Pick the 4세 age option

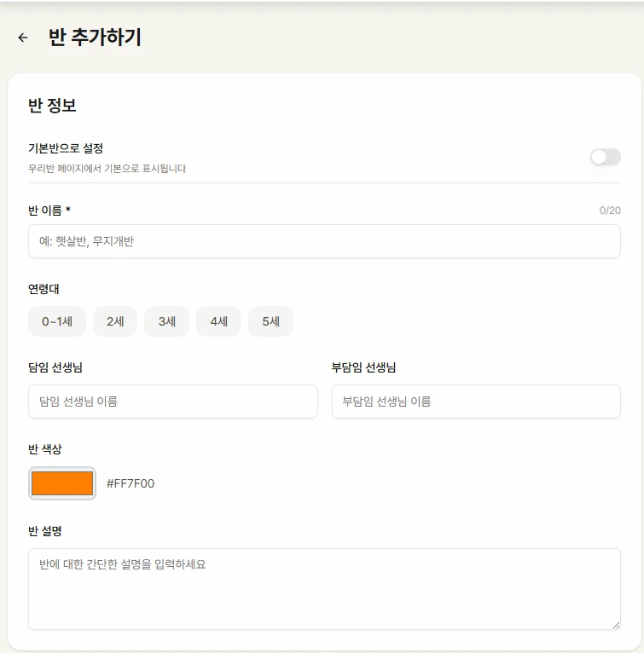click(218, 321)
